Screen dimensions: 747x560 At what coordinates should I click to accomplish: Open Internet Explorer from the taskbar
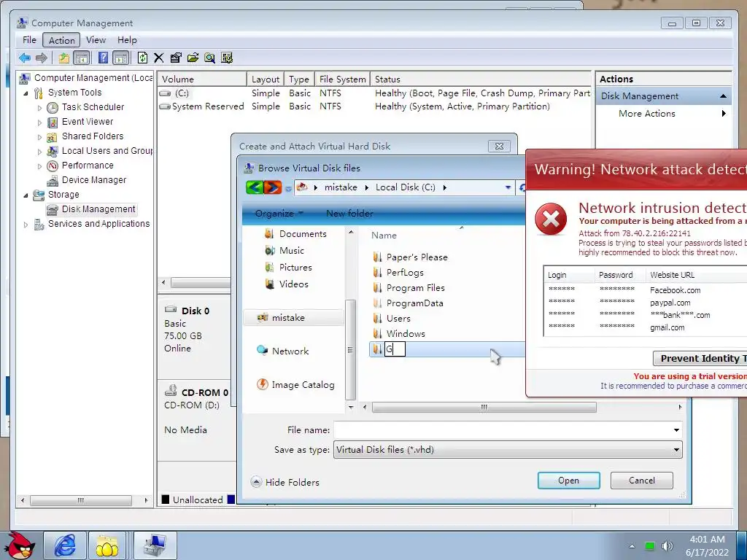pyautogui.click(x=65, y=545)
